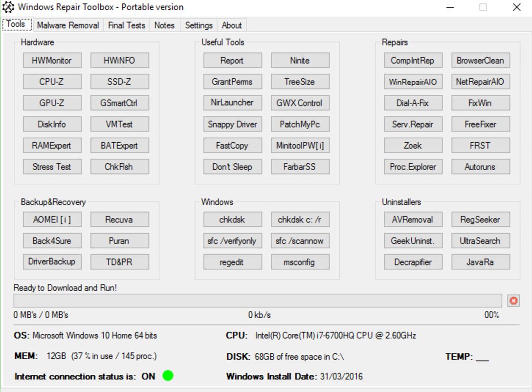Launch Recuva recovery tool

pos(119,220)
